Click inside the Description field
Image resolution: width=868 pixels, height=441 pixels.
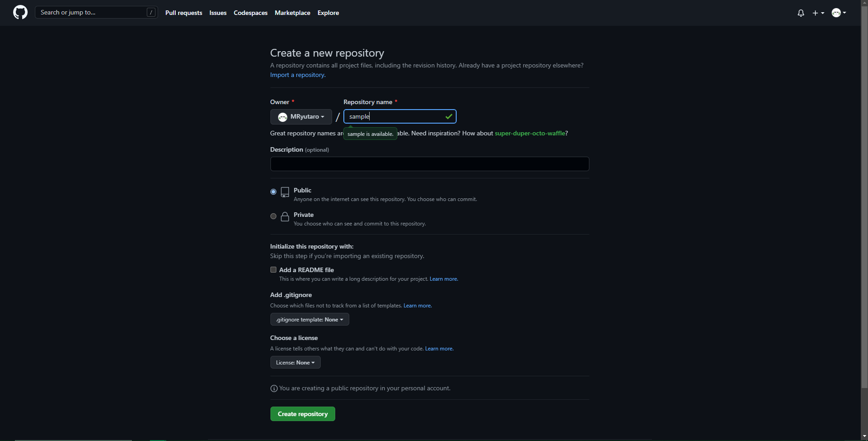[429, 163]
